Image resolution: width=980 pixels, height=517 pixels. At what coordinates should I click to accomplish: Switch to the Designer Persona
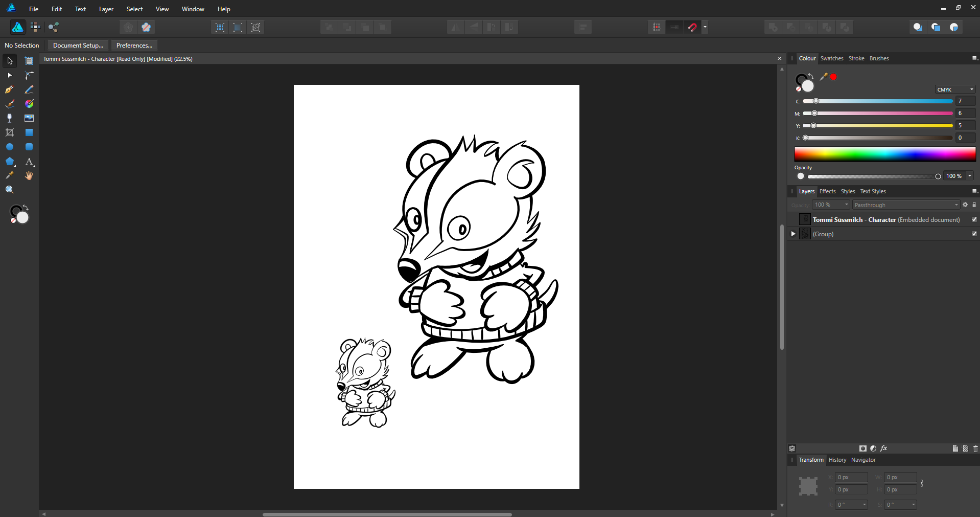point(17,27)
